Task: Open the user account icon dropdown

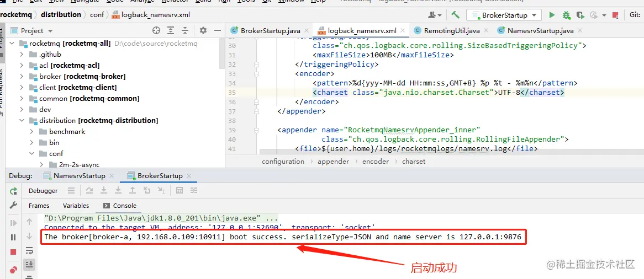Action: tap(435, 15)
